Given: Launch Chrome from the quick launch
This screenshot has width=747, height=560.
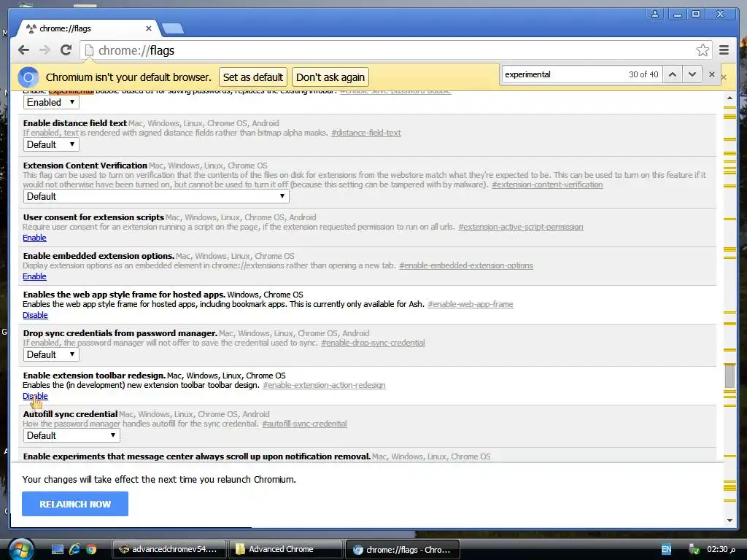Looking at the screenshot, I should click(x=91, y=549).
